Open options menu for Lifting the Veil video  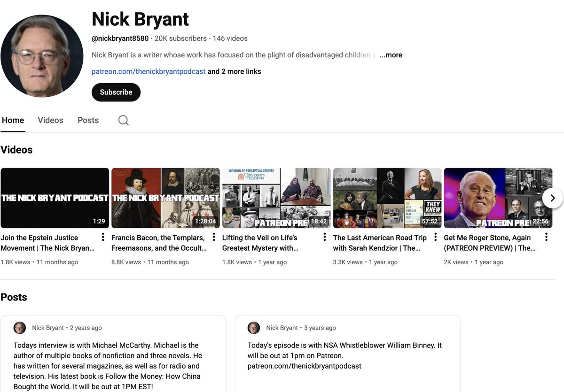325,237
